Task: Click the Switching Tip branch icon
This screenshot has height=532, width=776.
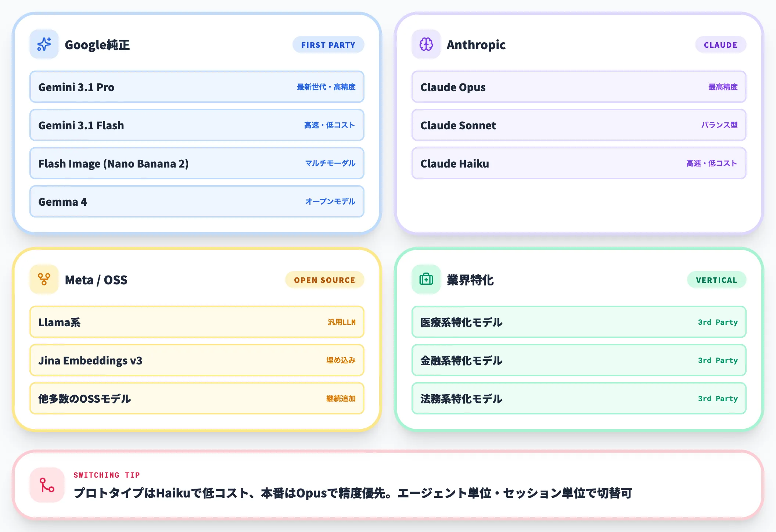Action: coord(47,485)
